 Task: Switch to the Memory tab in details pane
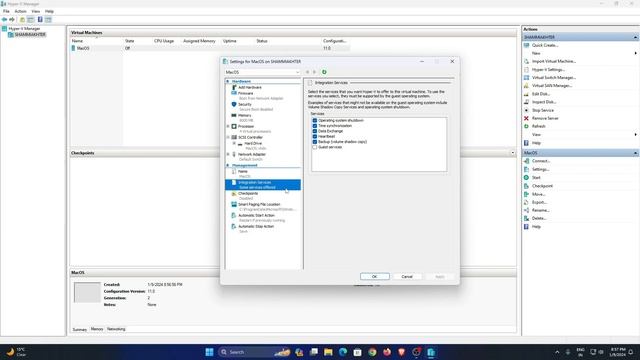coord(97,329)
